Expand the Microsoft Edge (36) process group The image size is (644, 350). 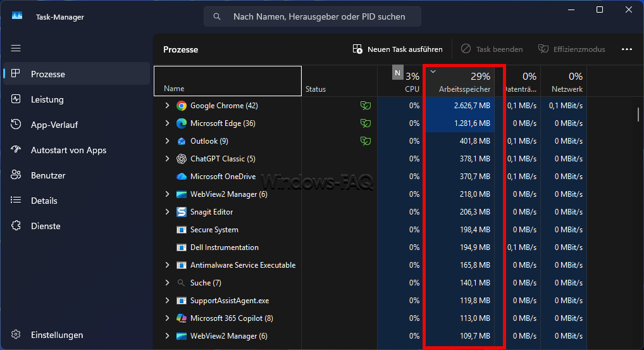click(x=167, y=123)
